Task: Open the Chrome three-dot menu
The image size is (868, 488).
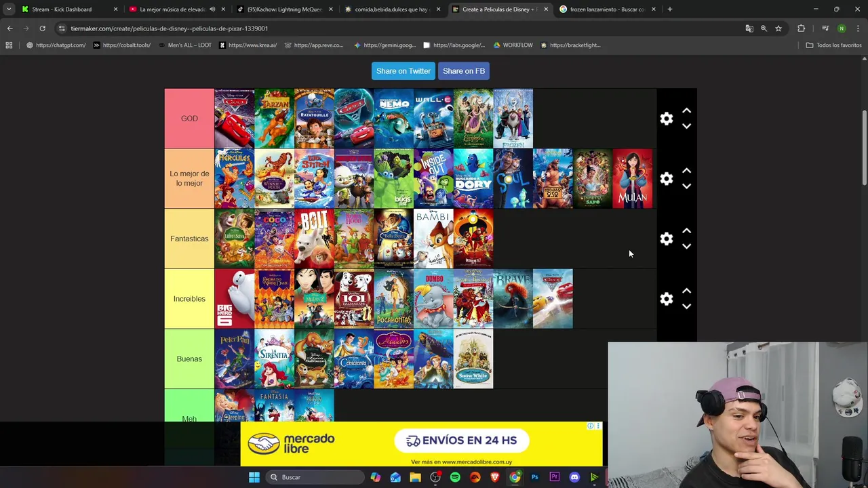Action: pyautogui.click(x=859, y=28)
